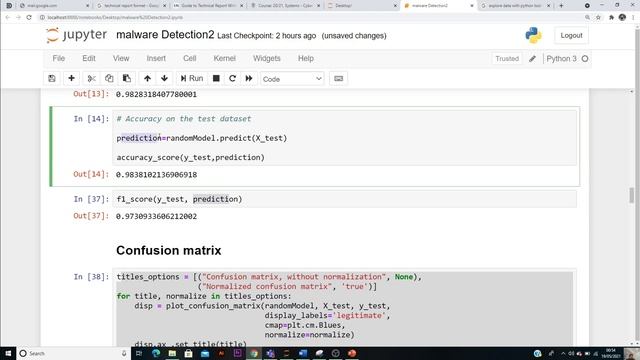Insert a cell below with the plus icon

coord(71,78)
